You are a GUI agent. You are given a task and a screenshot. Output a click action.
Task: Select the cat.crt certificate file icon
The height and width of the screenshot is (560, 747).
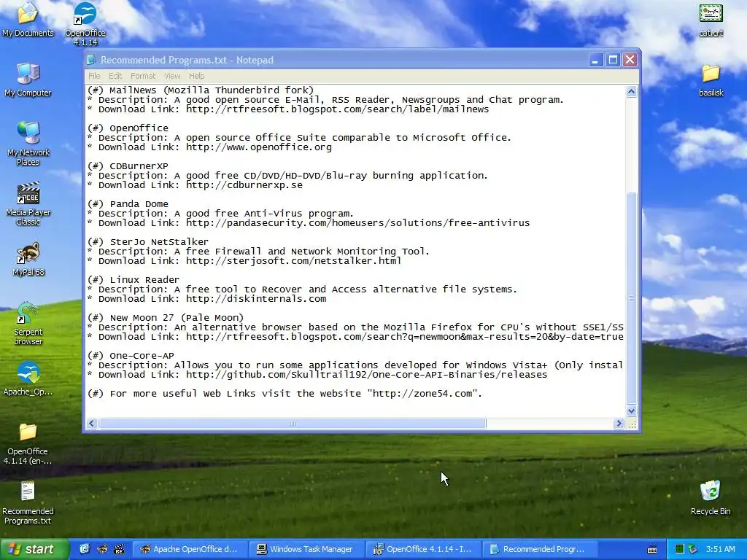click(x=711, y=19)
